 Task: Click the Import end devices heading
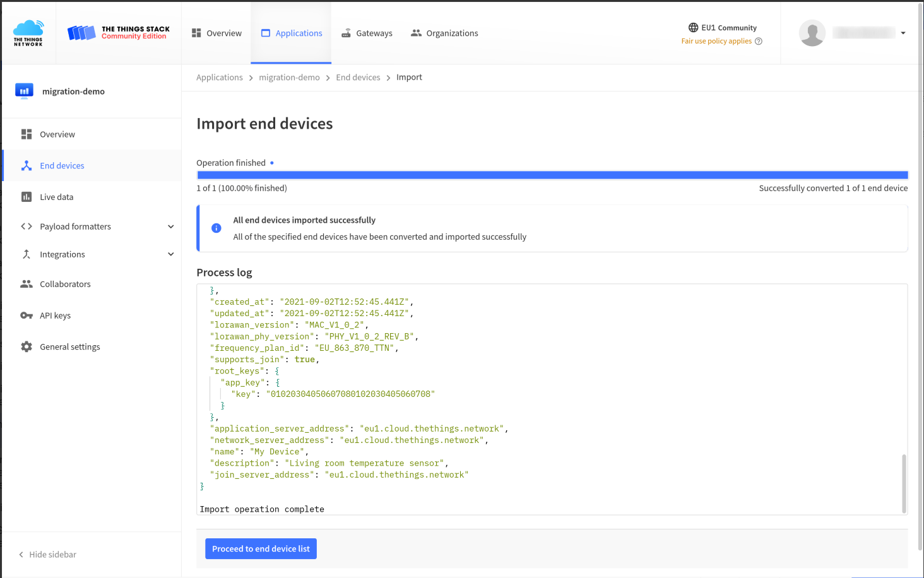pyautogui.click(x=264, y=124)
